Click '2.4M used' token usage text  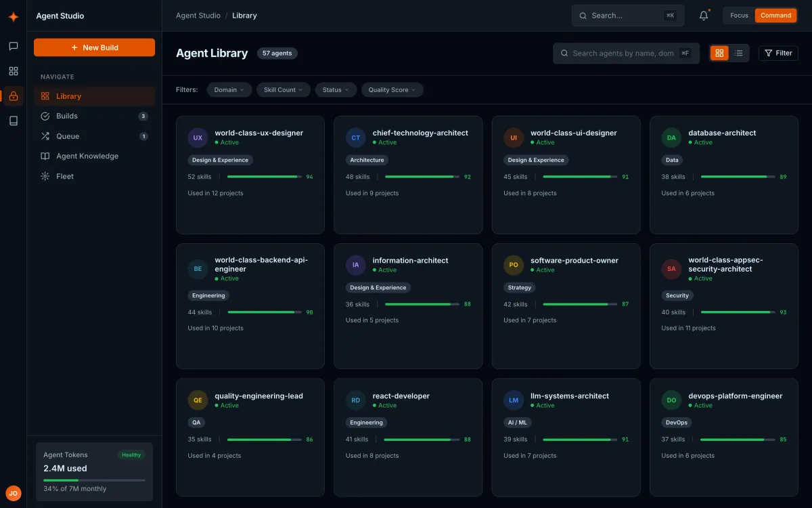(x=65, y=468)
